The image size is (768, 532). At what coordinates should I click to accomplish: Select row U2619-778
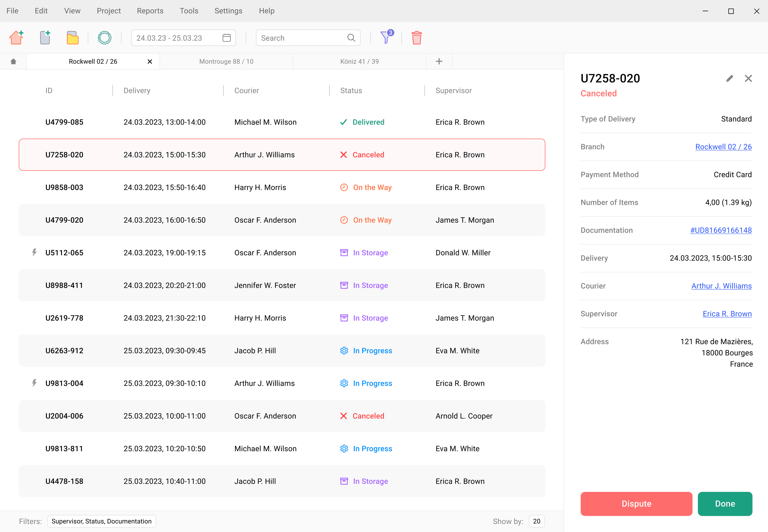[x=282, y=318]
